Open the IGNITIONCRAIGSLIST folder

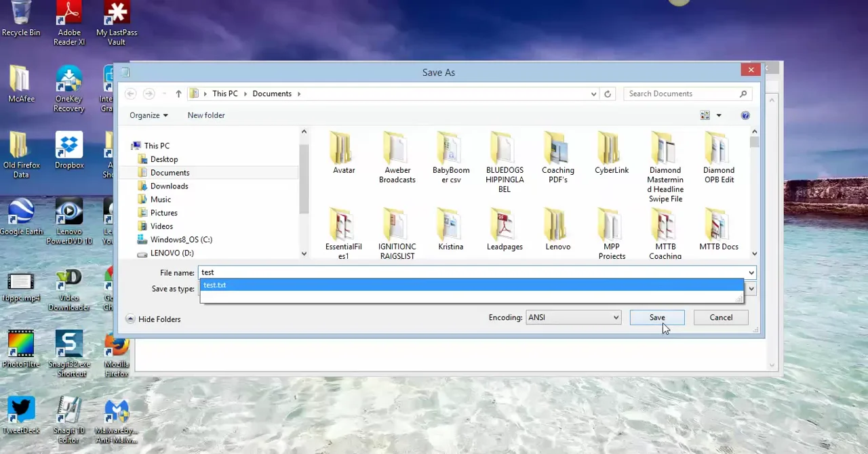(397, 234)
